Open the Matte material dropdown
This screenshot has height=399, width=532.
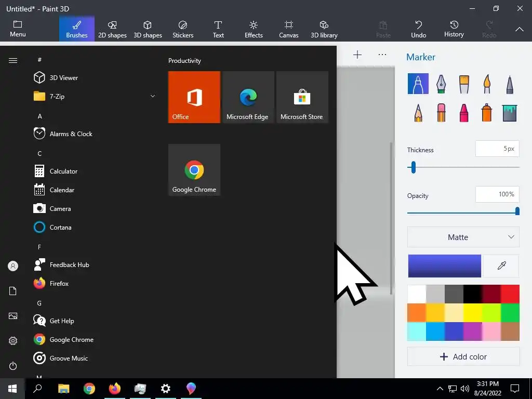(463, 237)
